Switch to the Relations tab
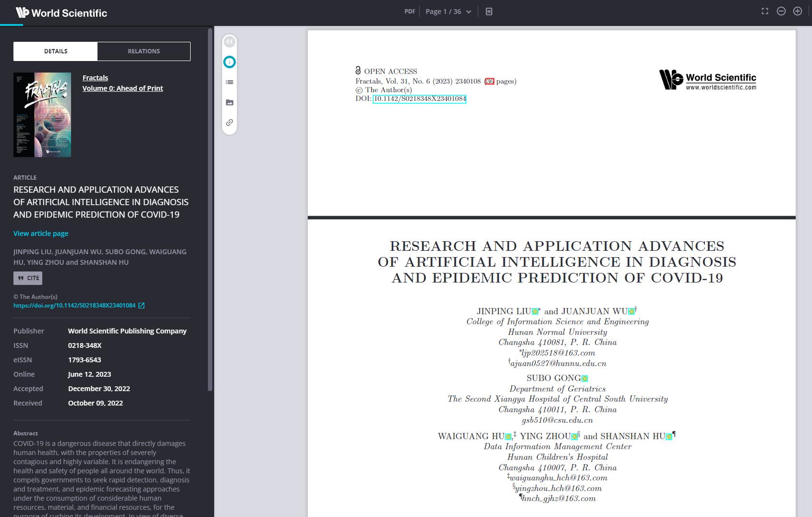This screenshot has height=517, width=812. click(144, 51)
